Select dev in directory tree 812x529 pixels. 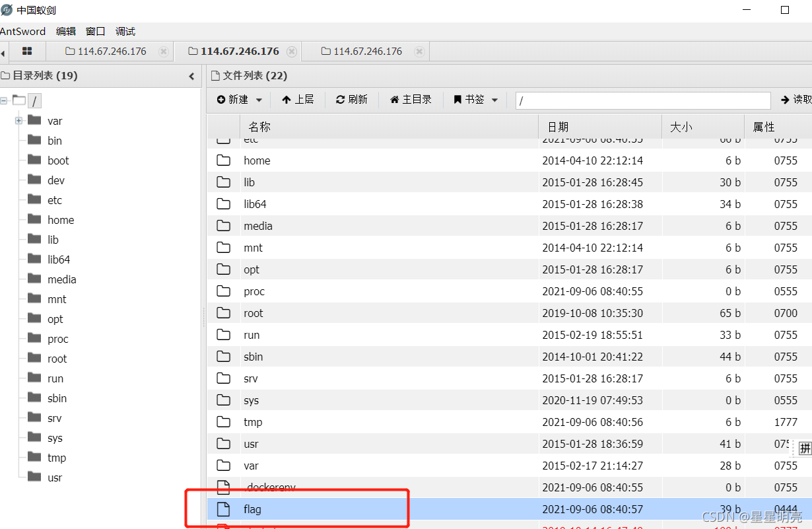click(x=56, y=180)
